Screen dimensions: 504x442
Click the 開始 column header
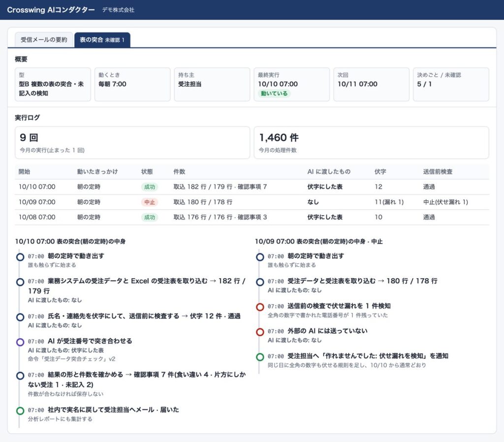point(25,172)
